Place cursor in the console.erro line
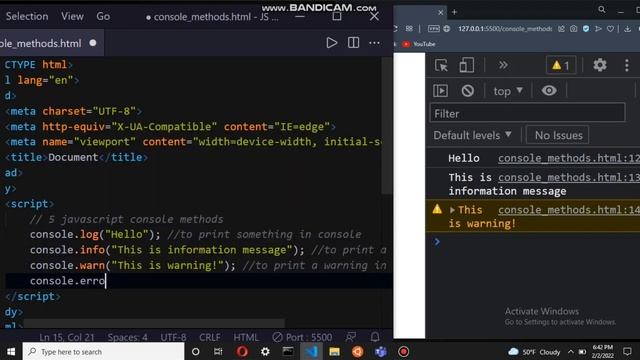640x360 pixels. [68, 281]
